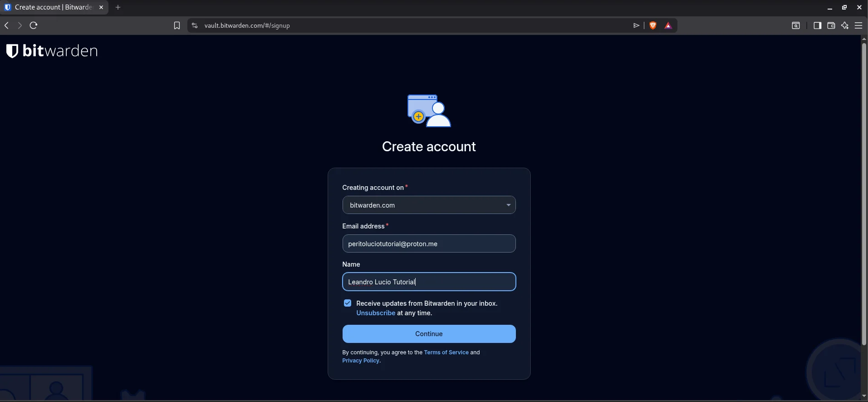The height and width of the screenshot is (402, 868).
Task: Open Brave Shields lion icon
Action: pos(653,25)
